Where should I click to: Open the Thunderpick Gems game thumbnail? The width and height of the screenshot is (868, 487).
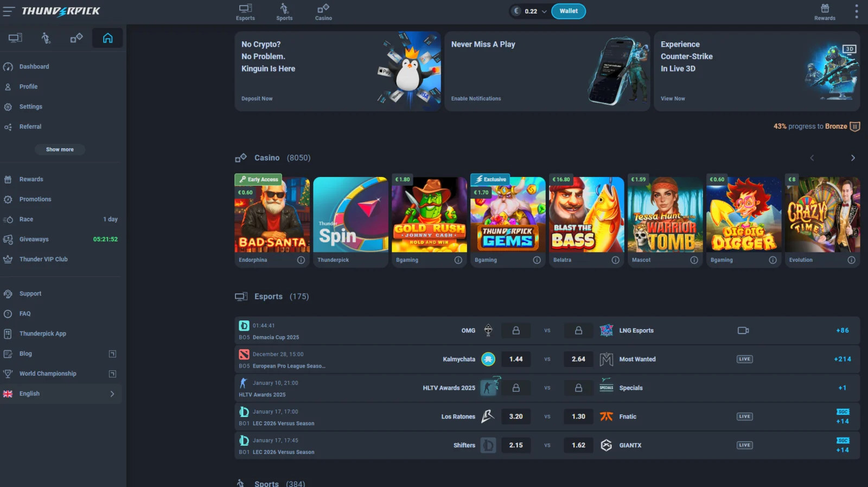[508, 214]
